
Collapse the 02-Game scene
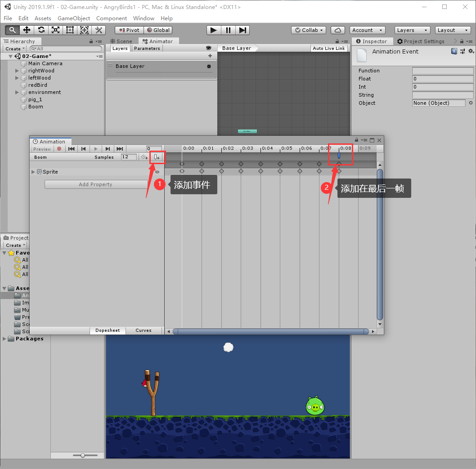11,56
